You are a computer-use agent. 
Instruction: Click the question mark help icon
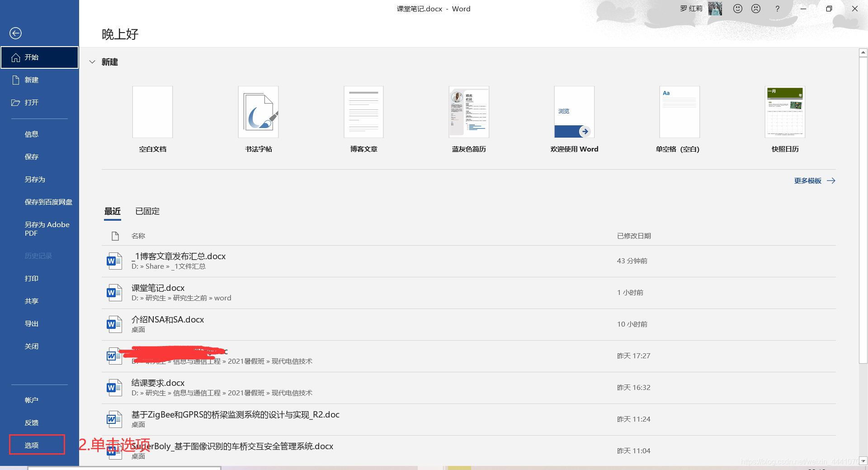pos(777,9)
